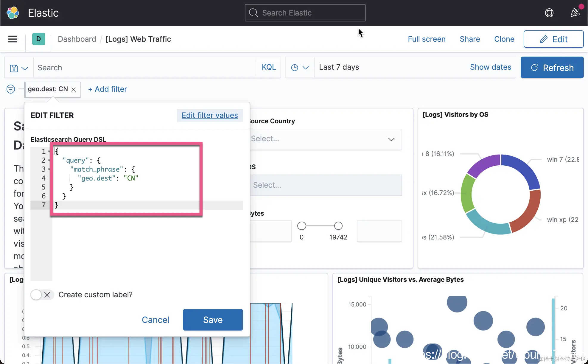Go to the Dashboard breadcrumb

77,39
